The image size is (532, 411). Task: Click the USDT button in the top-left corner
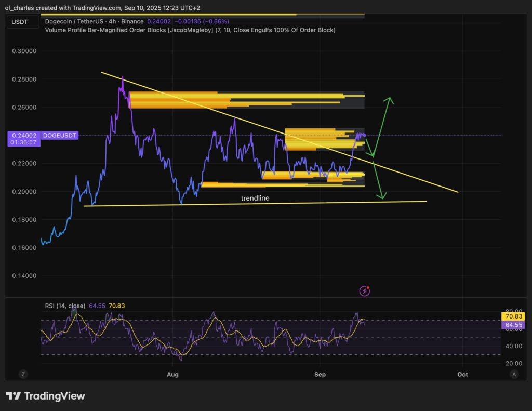(x=22, y=22)
